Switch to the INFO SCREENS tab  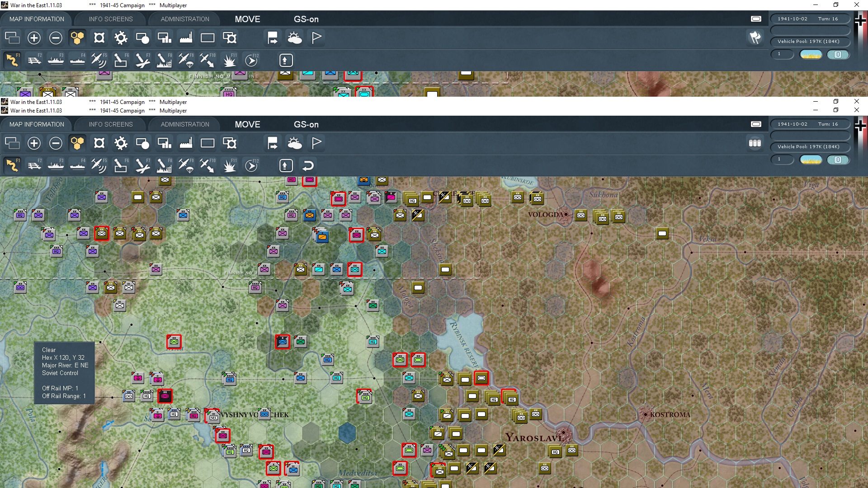click(x=110, y=124)
